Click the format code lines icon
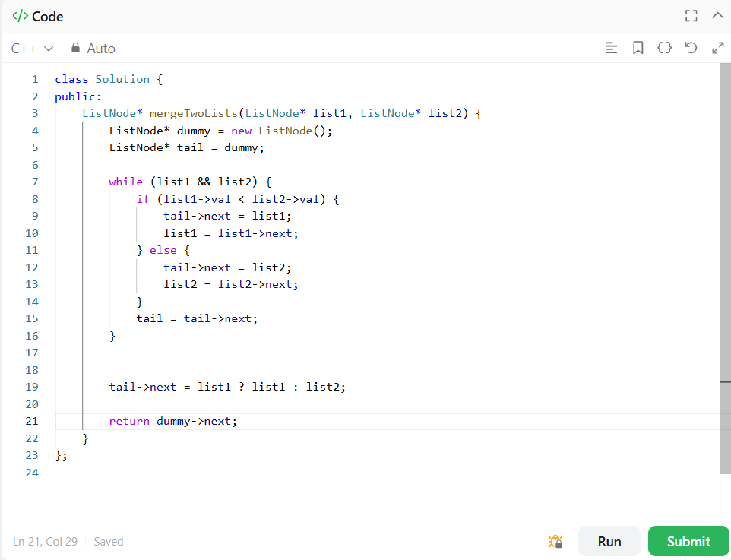Image resolution: width=731 pixels, height=560 pixels. point(611,48)
